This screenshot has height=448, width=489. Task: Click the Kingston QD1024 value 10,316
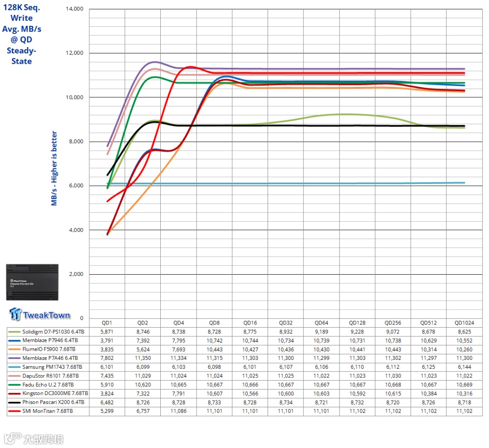(465, 394)
